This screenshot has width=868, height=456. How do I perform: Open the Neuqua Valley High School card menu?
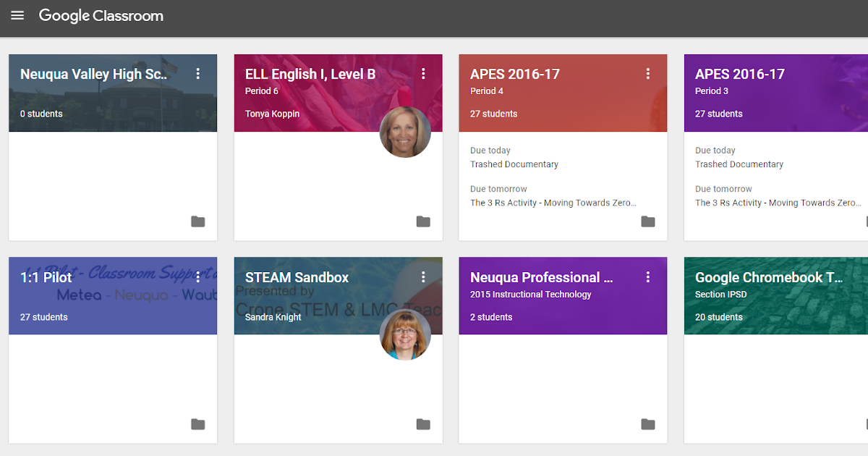tap(198, 73)
